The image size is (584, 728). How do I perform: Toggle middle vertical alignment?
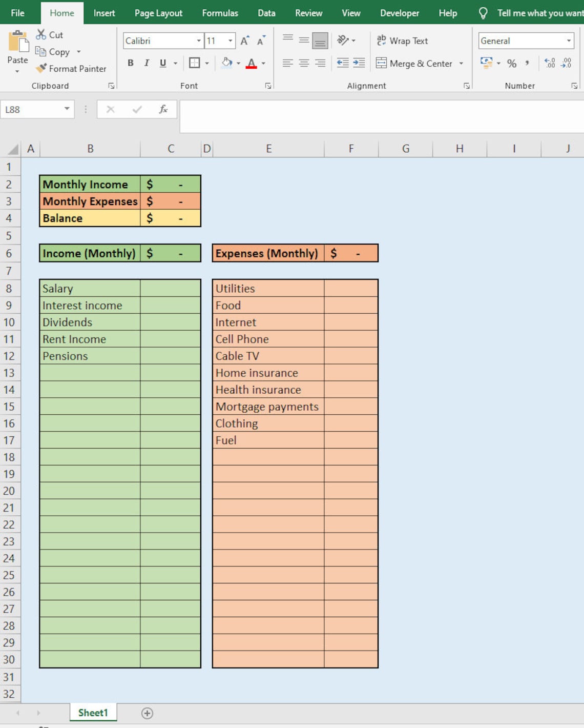304,40
